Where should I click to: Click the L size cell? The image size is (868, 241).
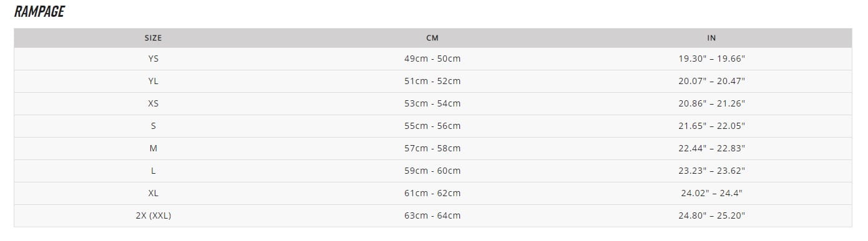click(x=153, y=171)
